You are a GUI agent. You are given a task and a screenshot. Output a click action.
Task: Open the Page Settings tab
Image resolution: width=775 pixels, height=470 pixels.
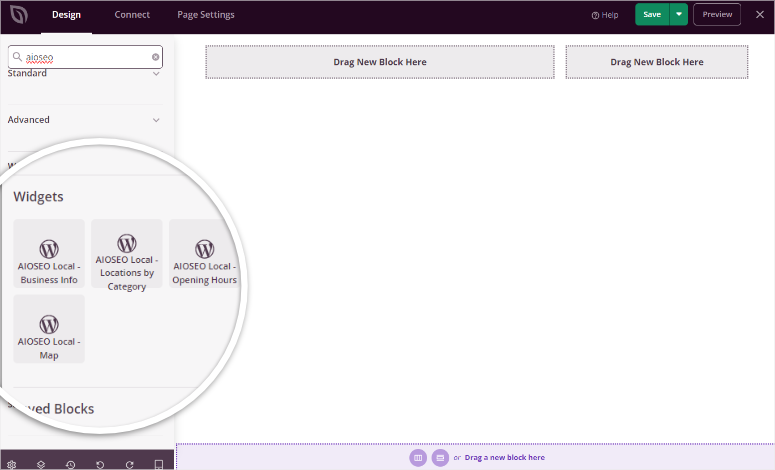[206, 15]
